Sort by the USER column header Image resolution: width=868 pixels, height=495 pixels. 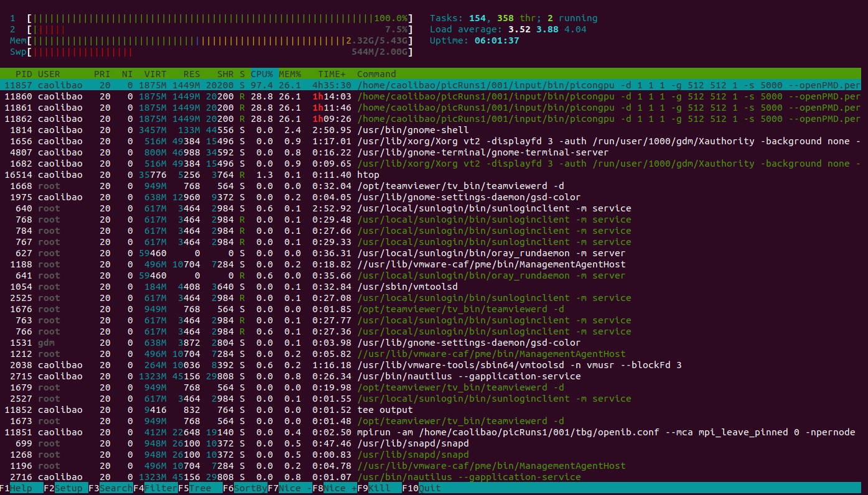click(x=49, y=74)
